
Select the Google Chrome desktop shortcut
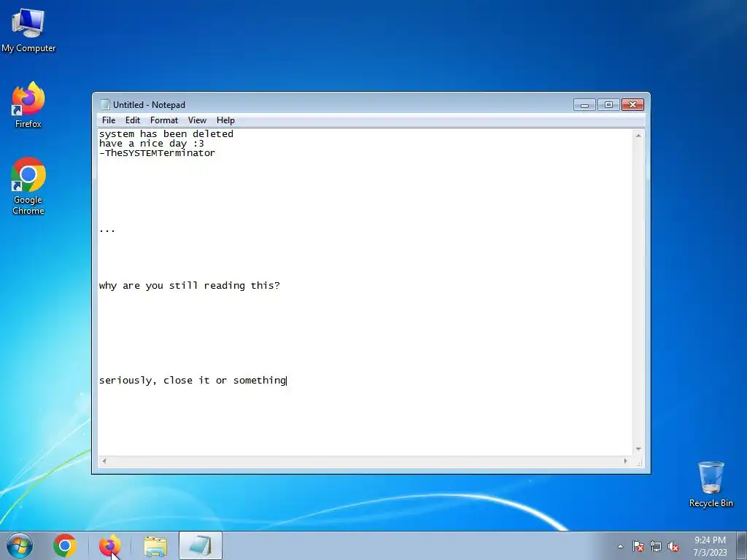click(x=28, y=186)
